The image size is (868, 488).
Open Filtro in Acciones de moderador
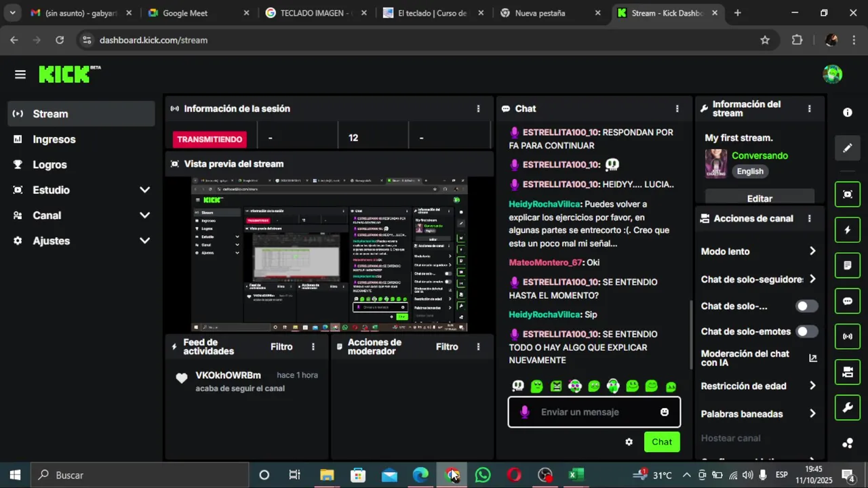(x=447, y=346)
